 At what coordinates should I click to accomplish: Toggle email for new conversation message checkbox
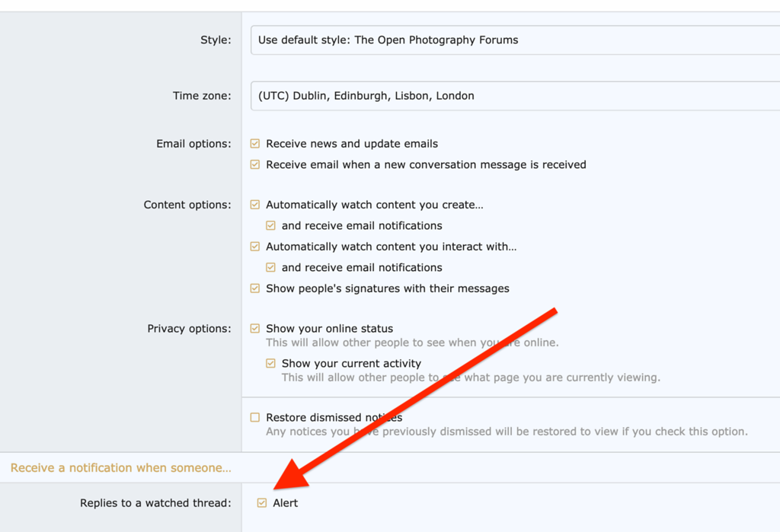click(255, 164)
